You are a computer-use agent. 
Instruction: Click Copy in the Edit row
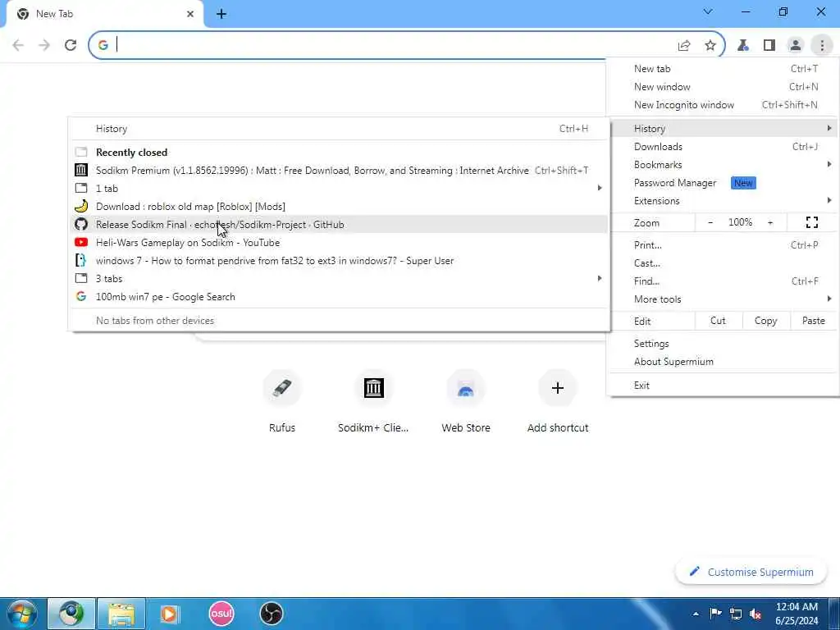[x=766, y=321]
